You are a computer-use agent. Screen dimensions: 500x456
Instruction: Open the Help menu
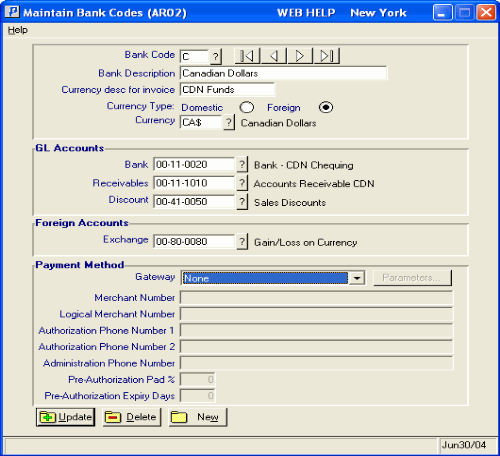click(18, 30)
